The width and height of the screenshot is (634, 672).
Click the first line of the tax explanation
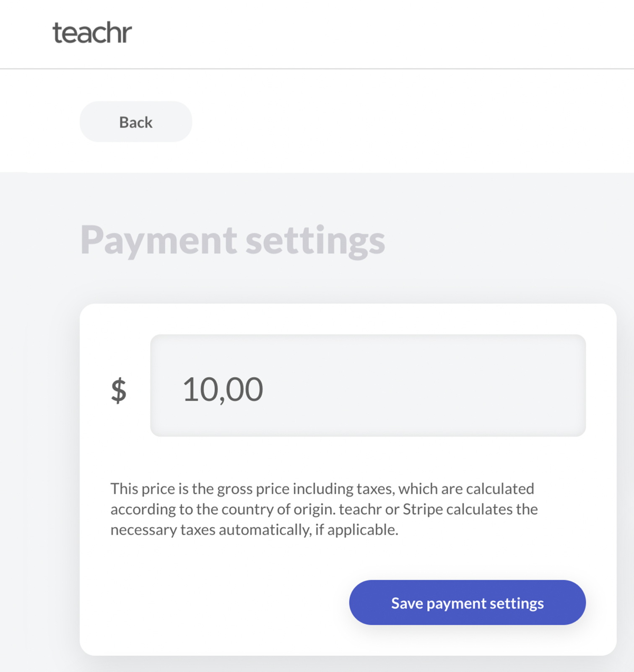(x=322, y=489)
